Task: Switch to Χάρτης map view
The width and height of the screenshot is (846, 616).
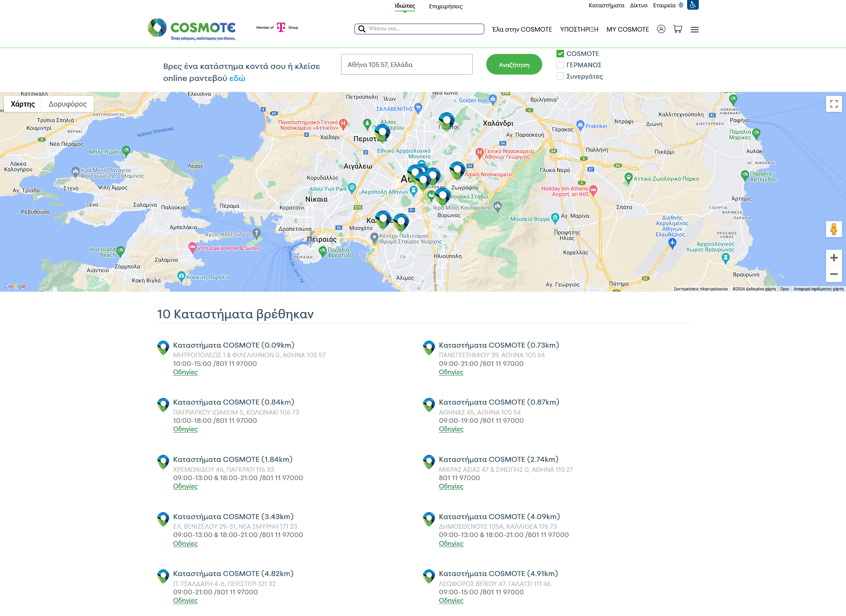Action: tap(23, 104)
